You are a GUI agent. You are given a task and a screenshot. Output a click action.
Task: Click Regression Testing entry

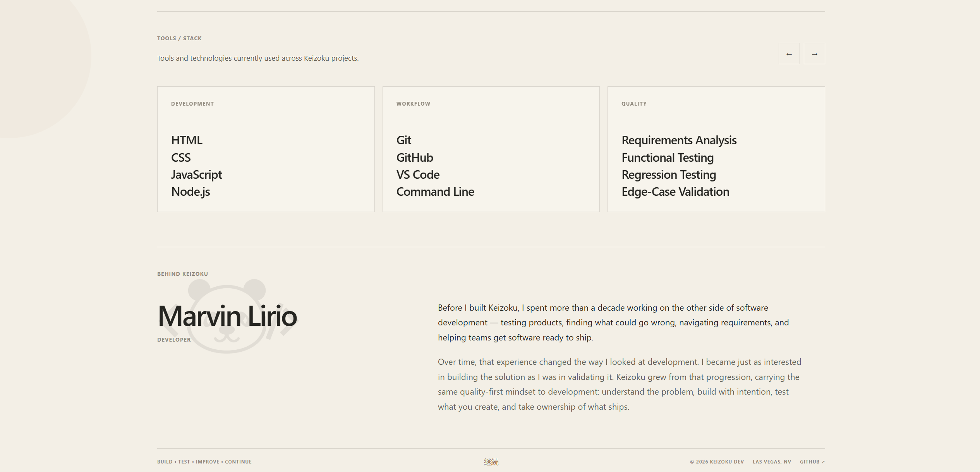669,175
